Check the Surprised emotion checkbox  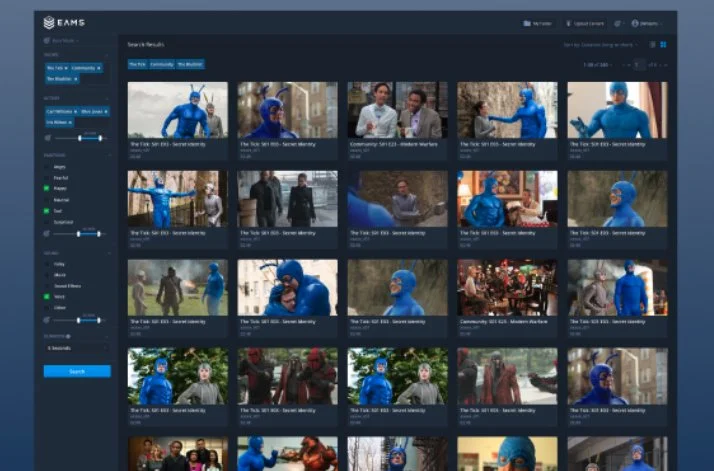(x=46, y=222)
